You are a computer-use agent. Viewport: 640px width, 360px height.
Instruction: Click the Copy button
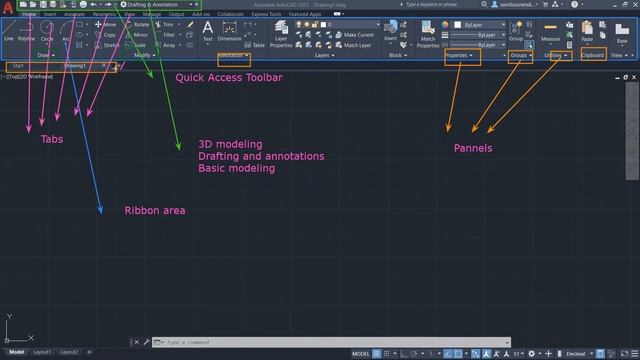[x=105, y=35]
